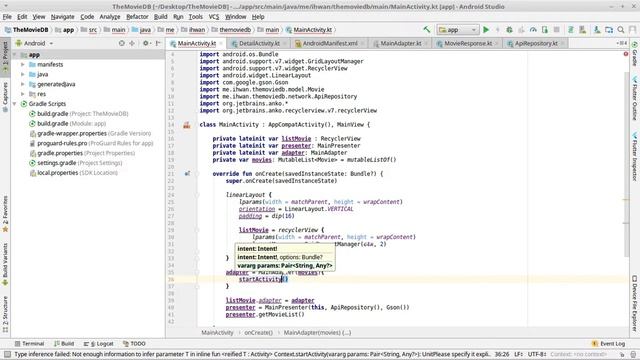Open the TODO tool window
The width and height of the screenshot is (640, 360).
click(134, 344)
